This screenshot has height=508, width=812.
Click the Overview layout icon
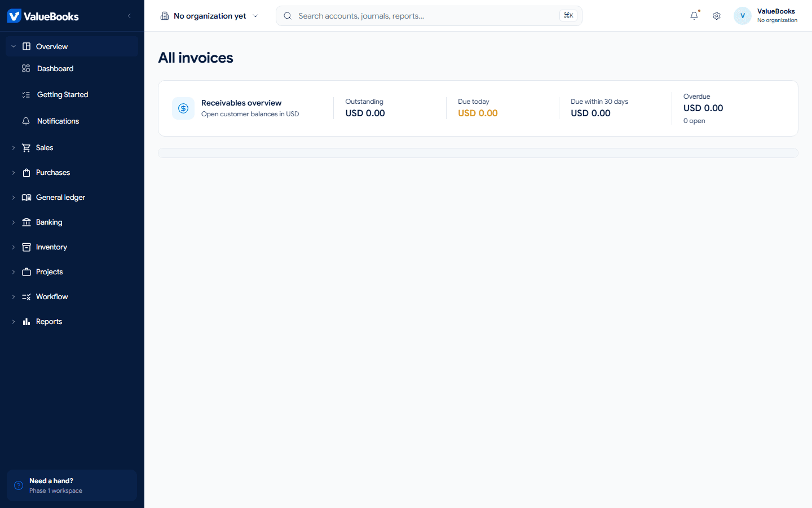27,46
